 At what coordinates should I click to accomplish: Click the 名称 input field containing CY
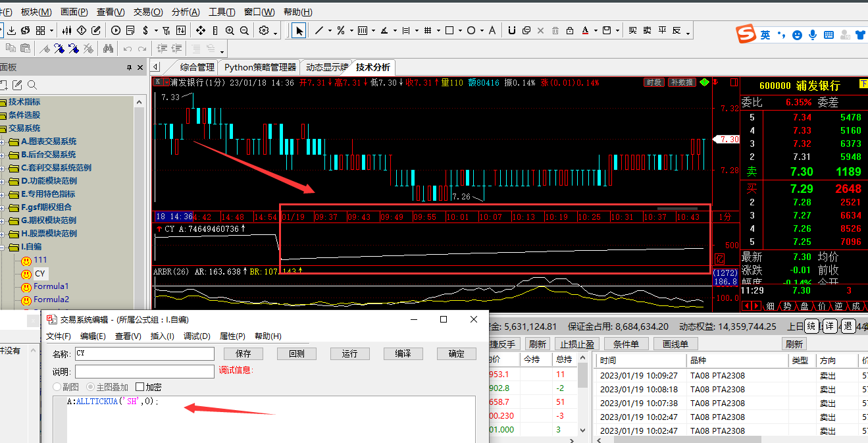(144, 353)
